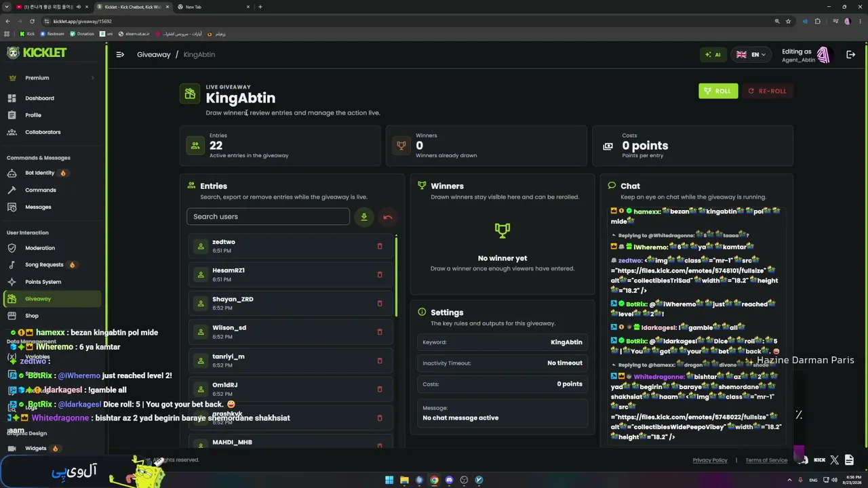Delete the Om1dRJ entry with trash icon
The width and height of the screenshot is (868, 488).
coord(380,389)
